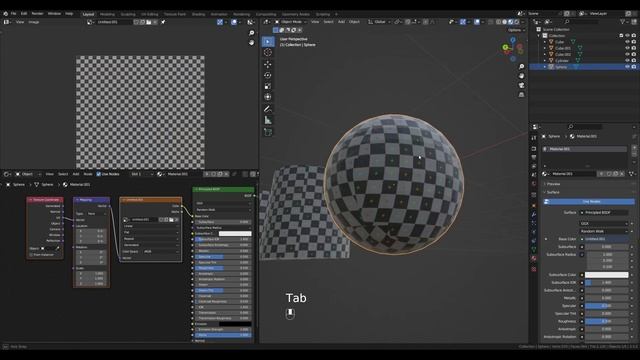
Task: Click the Use Nodes button in properties
Action: [x=588, y=202]
